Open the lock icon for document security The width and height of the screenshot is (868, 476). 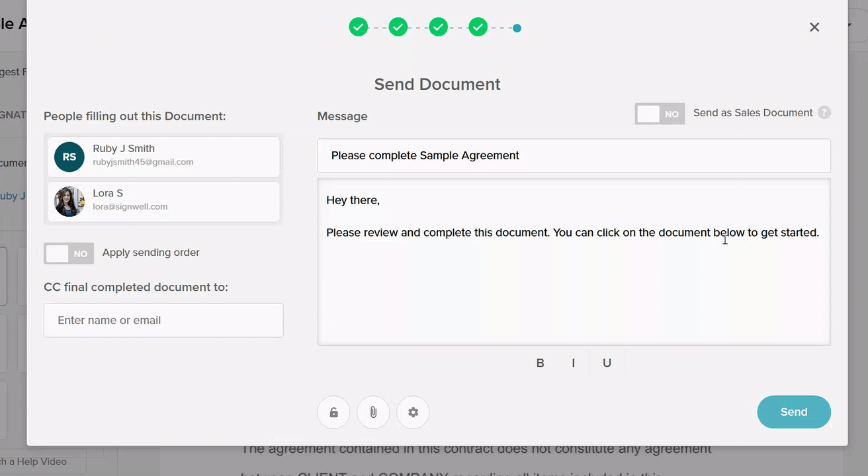pos(333,412)
